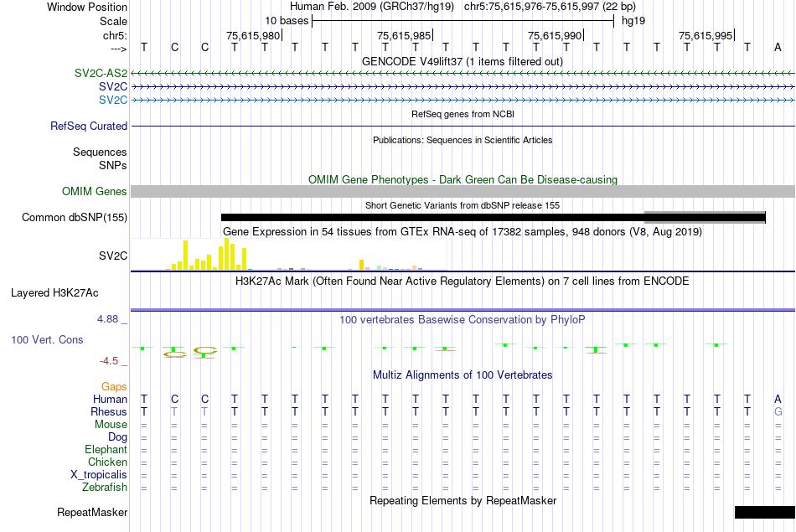Viewport: 796px width, 532px height.
Task: Click the Scale label
Action: point(113,21)
